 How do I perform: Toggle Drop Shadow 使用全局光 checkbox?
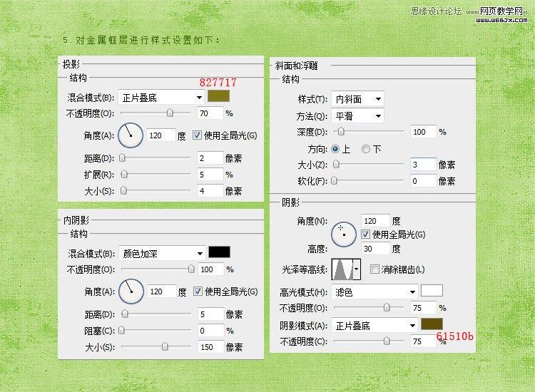click(197, 135)
